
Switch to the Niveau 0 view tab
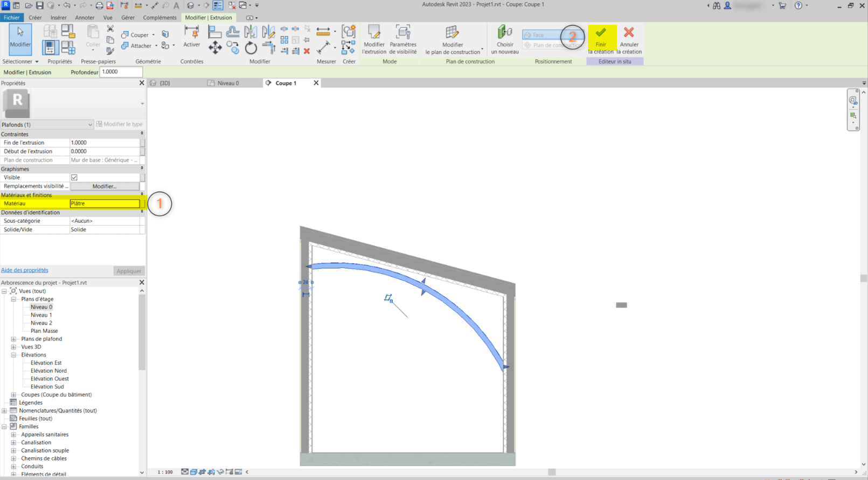pos(228,83)
